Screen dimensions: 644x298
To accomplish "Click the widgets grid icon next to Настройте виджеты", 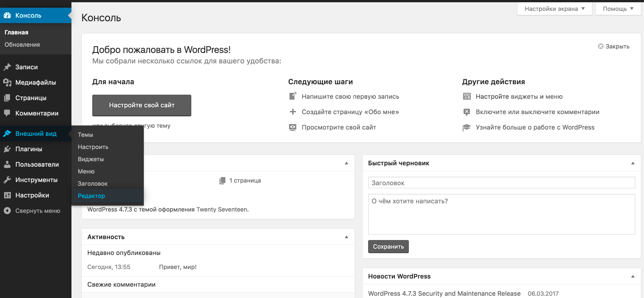I will [x=467, y=96].
